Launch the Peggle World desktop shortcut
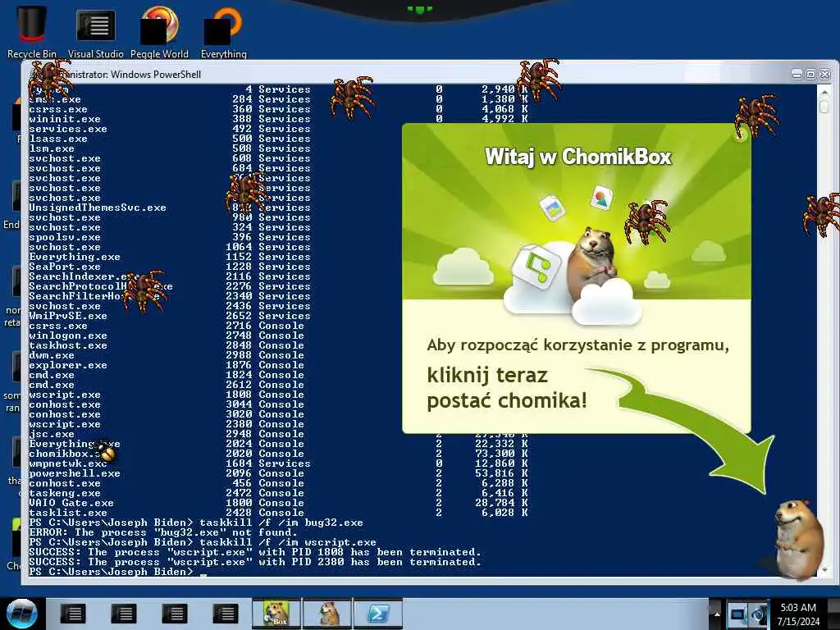This screenshot has height=630, width=840. click(159, 30)
